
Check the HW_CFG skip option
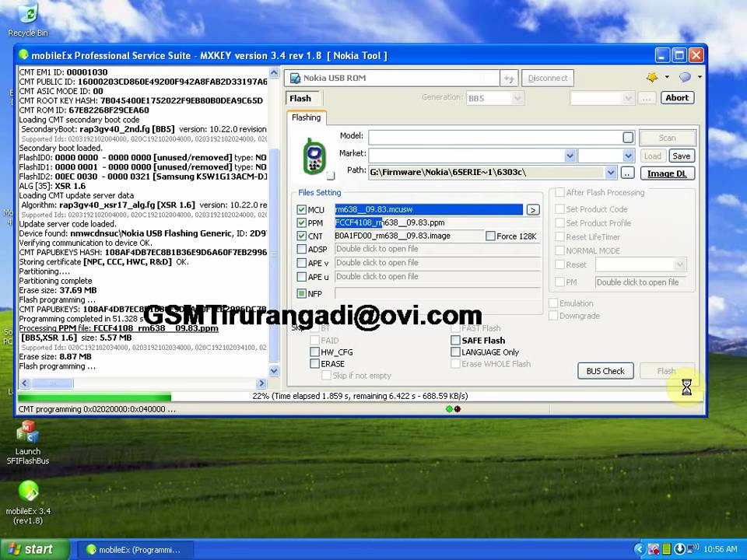tap(314, 352)
